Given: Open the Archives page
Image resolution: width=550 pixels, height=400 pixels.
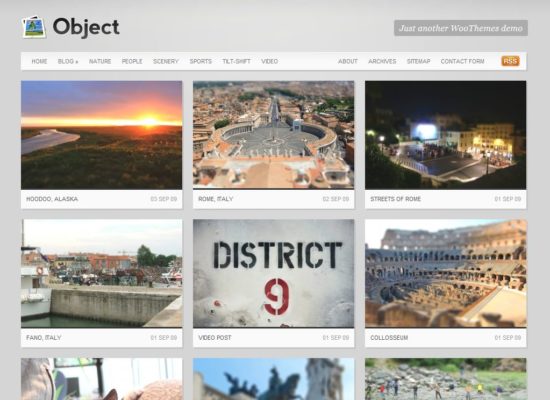Looking at the screenshot, I should [x=382, y=61].
